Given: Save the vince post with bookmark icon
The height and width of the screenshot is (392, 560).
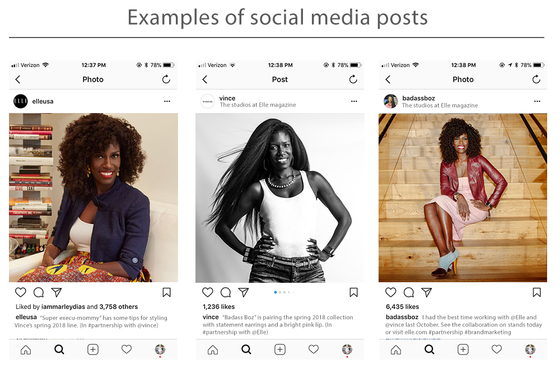Looking at the screenshot, I should (353, 292).
